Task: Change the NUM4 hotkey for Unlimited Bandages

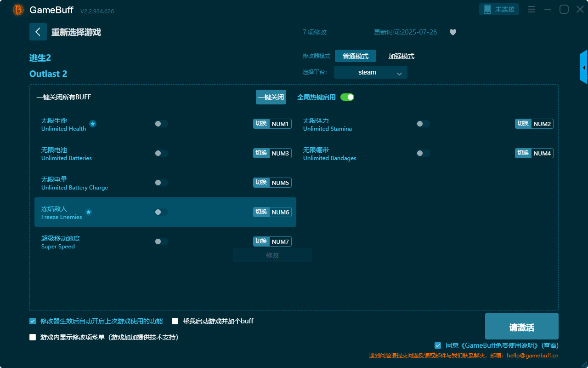Action: click(x=534, y=153)
